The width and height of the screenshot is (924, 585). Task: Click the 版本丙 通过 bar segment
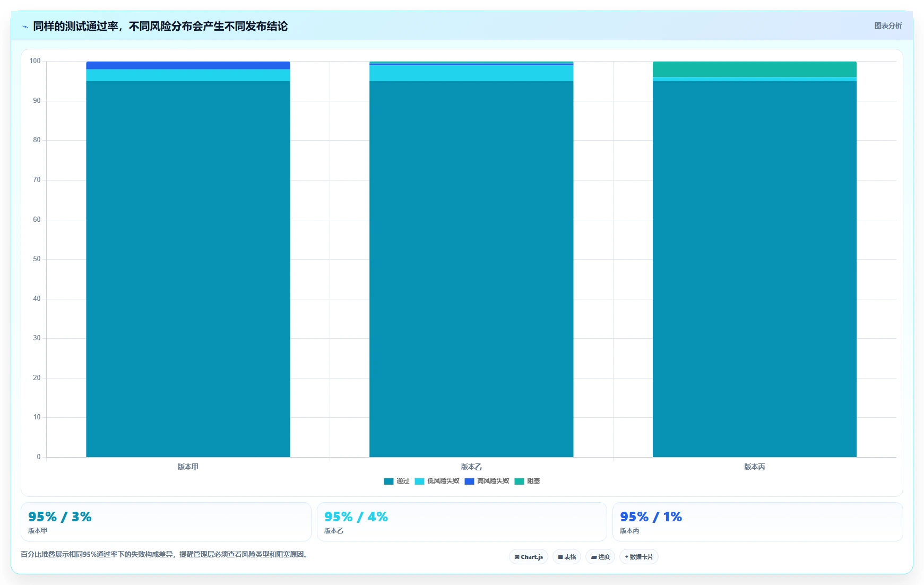[755, 269]
